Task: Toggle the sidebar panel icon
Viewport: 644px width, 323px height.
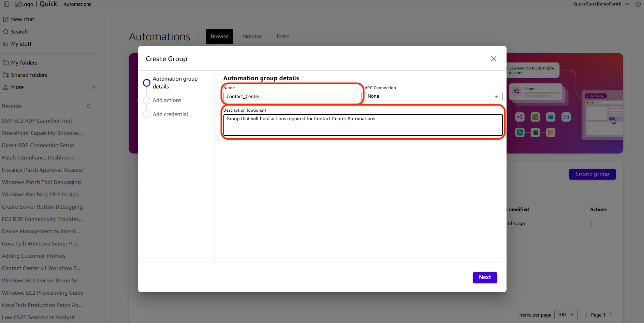Action: [x=6, y=4]
